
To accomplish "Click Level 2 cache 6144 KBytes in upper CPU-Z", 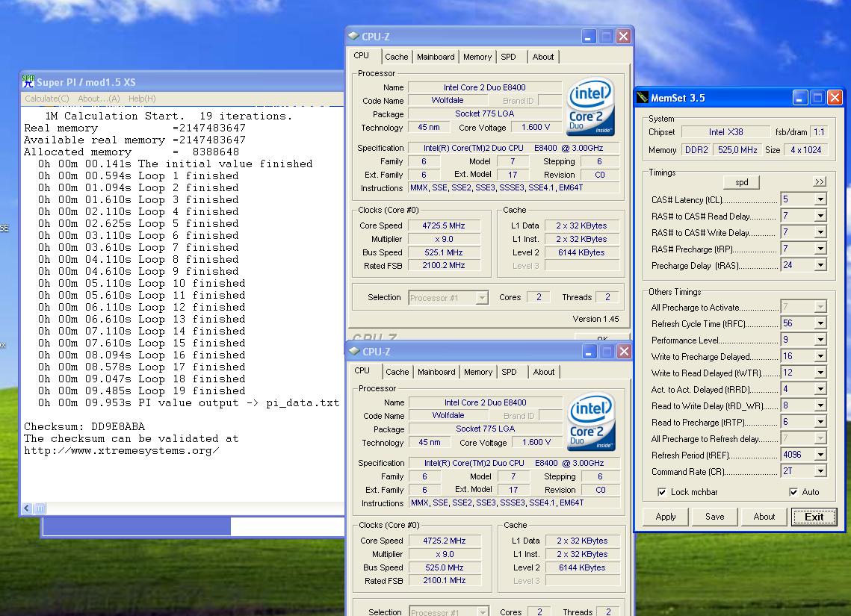I will (x=581, y=252).
